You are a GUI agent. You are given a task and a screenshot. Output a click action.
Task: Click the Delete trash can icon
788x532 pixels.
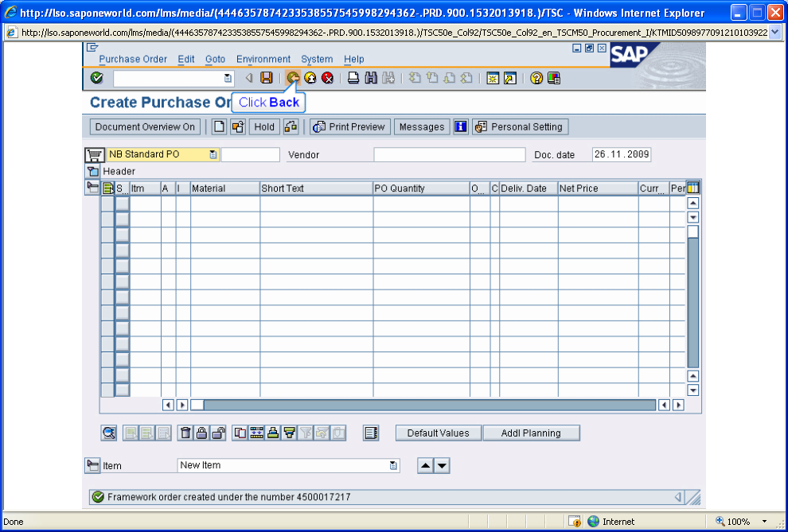(x=185, y=433)
